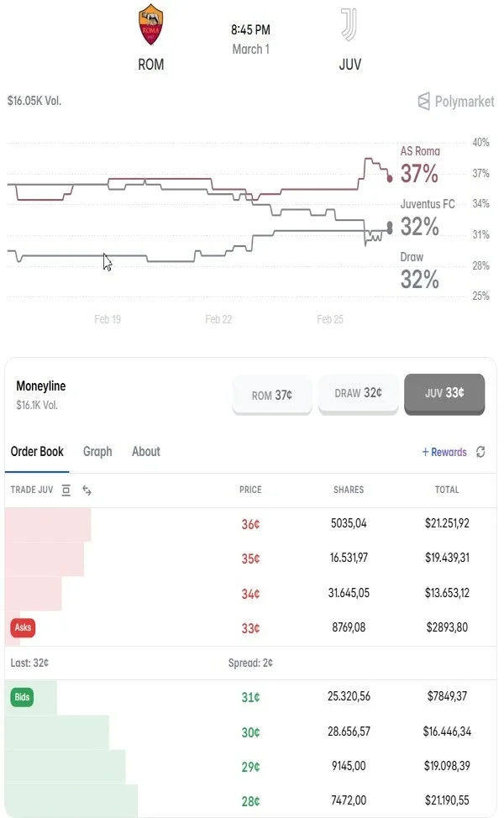
Task: Click the 33¢ ask price row
Action: coord(250,627)
